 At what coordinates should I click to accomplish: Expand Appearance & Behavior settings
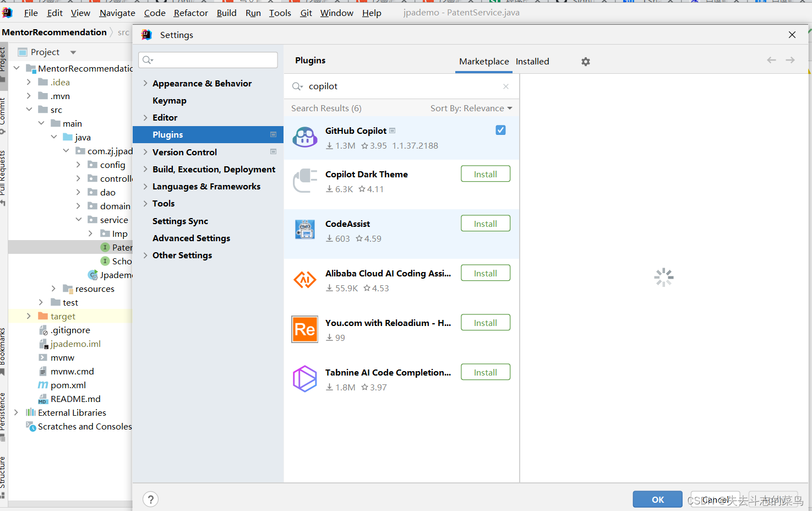tap(145, 83)
